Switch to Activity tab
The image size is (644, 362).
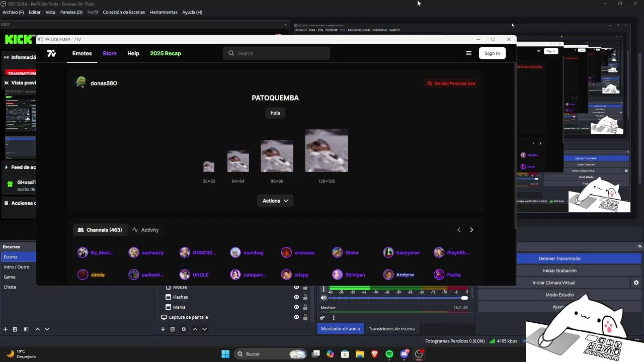coord(145,230)
